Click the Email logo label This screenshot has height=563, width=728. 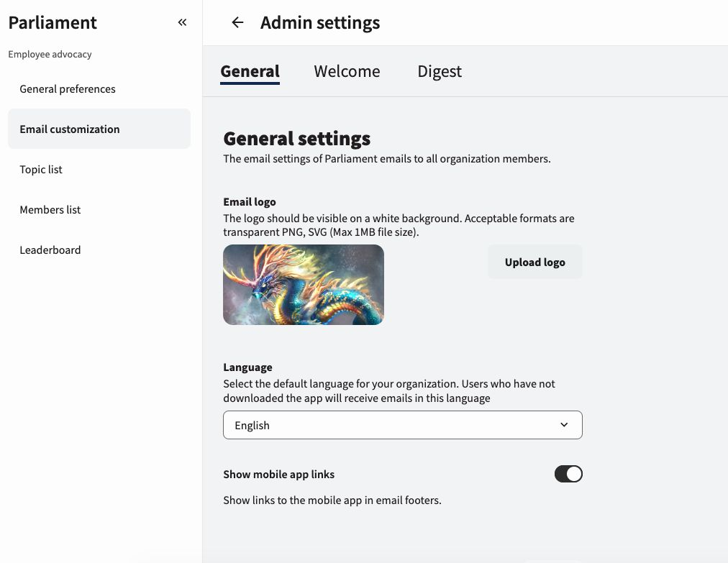pyautogui.click(x=250, y=202)
